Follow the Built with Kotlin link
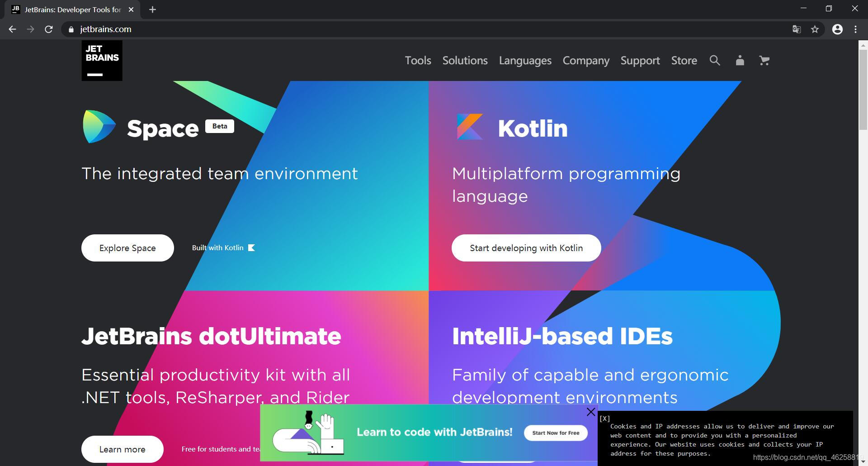The image size is (868, 466). tap(223, 247)
